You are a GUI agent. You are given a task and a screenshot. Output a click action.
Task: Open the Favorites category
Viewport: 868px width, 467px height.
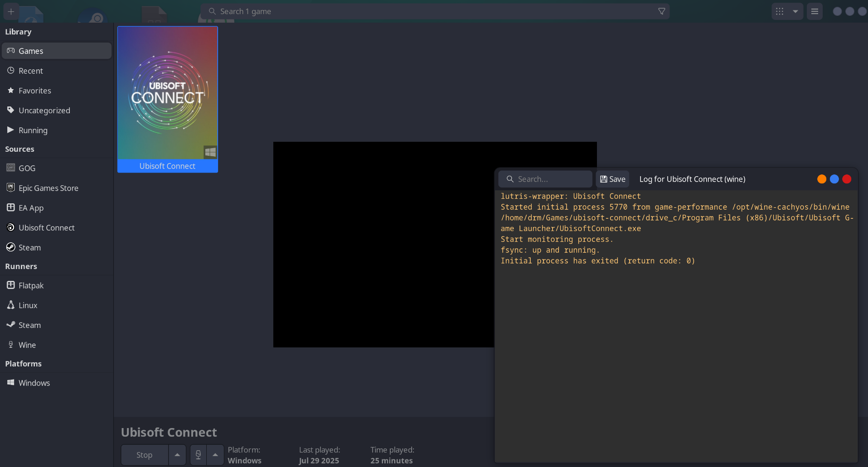click(34, 91)
